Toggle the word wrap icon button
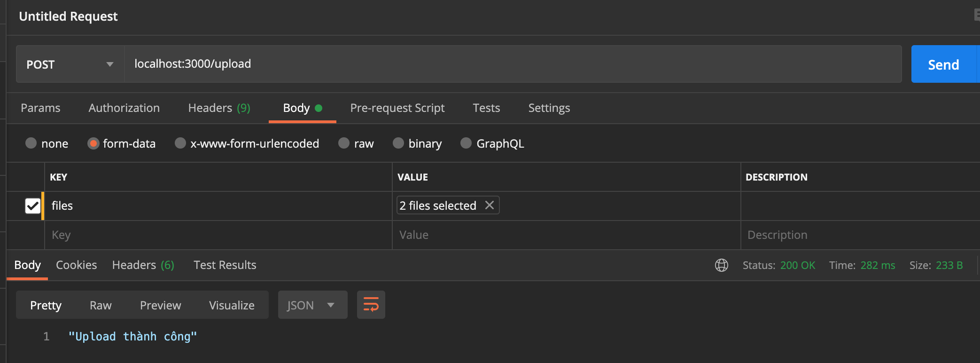This screenshot has height=363, width=980. 371,305
